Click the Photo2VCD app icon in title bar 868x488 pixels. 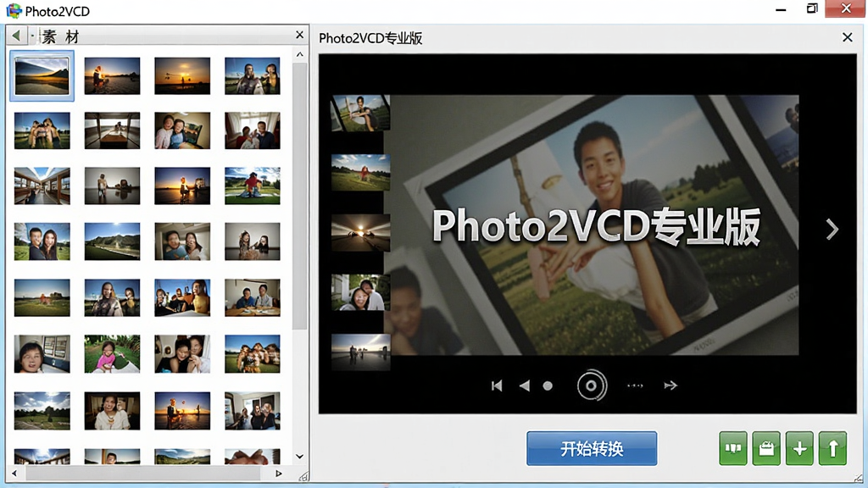tap(14, 10)
